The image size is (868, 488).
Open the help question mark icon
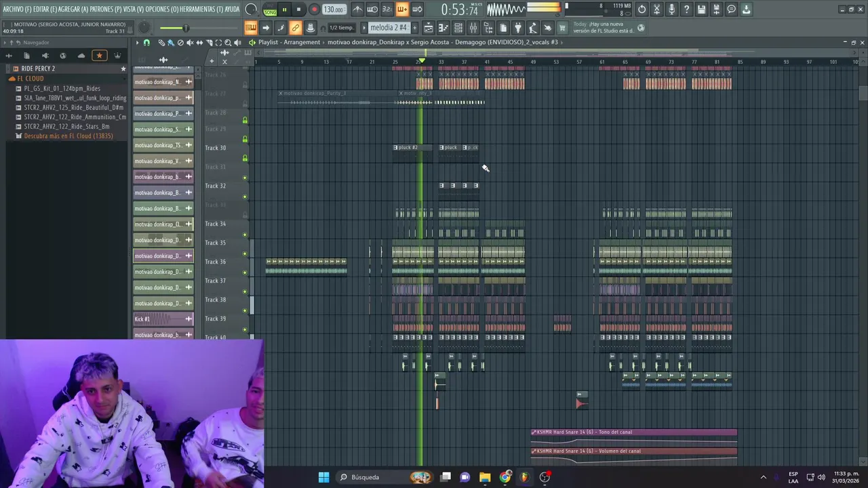[687, 9]
